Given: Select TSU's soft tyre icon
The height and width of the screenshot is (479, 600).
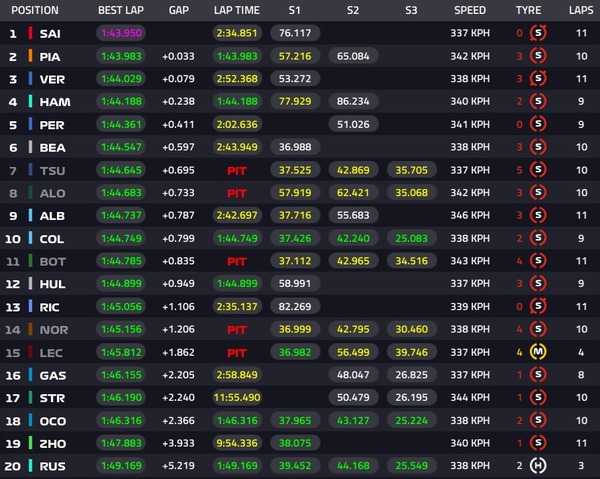Looking at the screenshot, I should click(538, 170).
